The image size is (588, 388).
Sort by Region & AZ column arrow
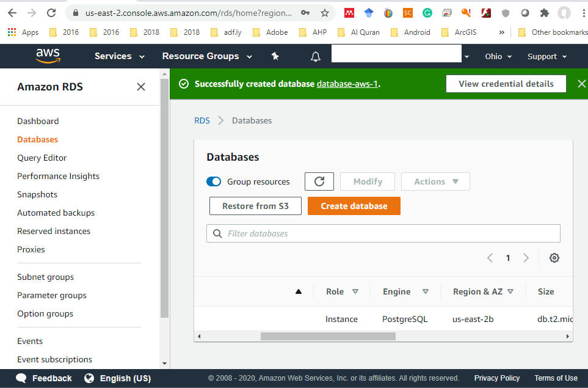coord(510,291)
